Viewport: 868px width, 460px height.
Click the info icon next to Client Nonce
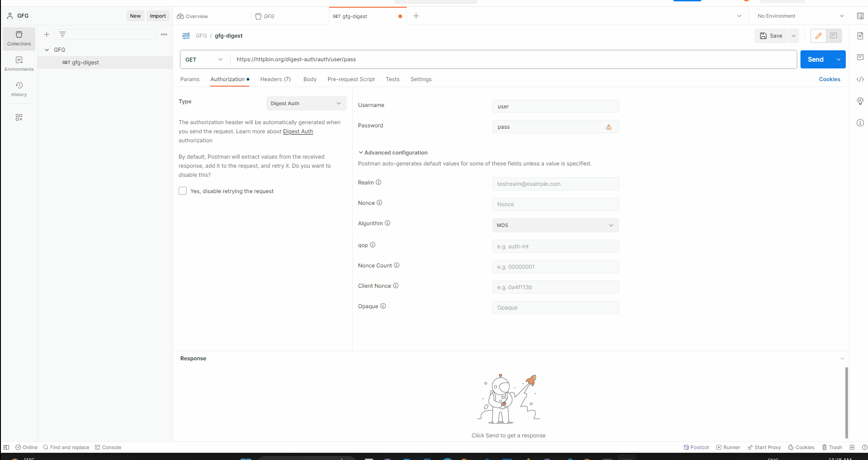[396, 286]
